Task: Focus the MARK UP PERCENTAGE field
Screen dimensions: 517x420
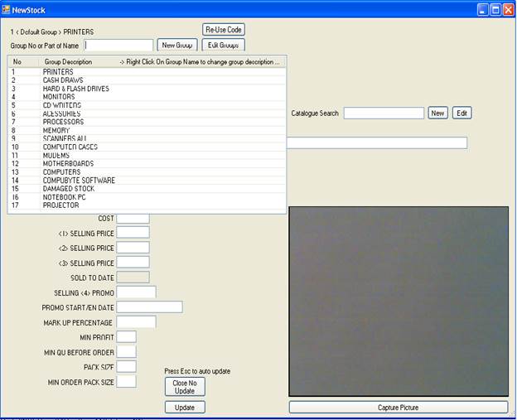Action: (136, 321)
